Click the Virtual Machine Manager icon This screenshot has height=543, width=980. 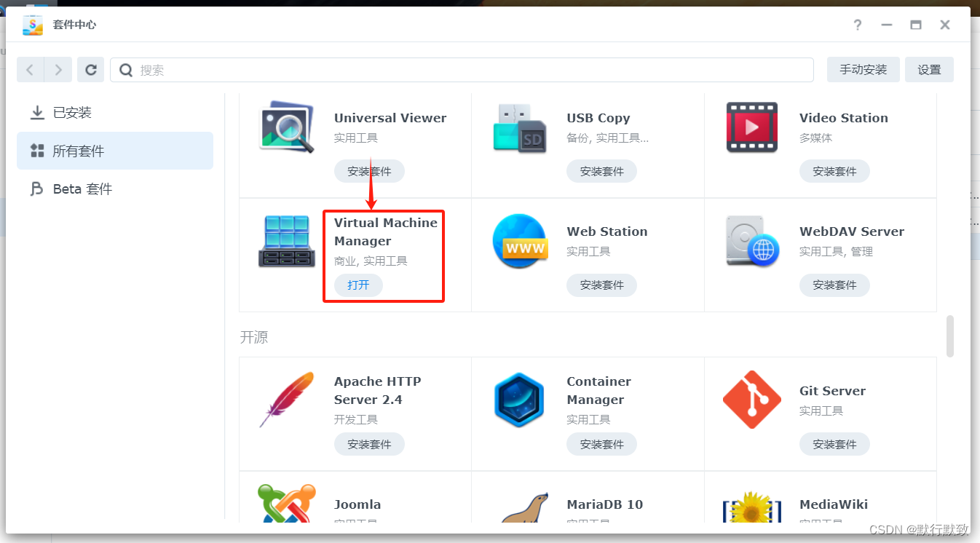click(x=287, y=241)
